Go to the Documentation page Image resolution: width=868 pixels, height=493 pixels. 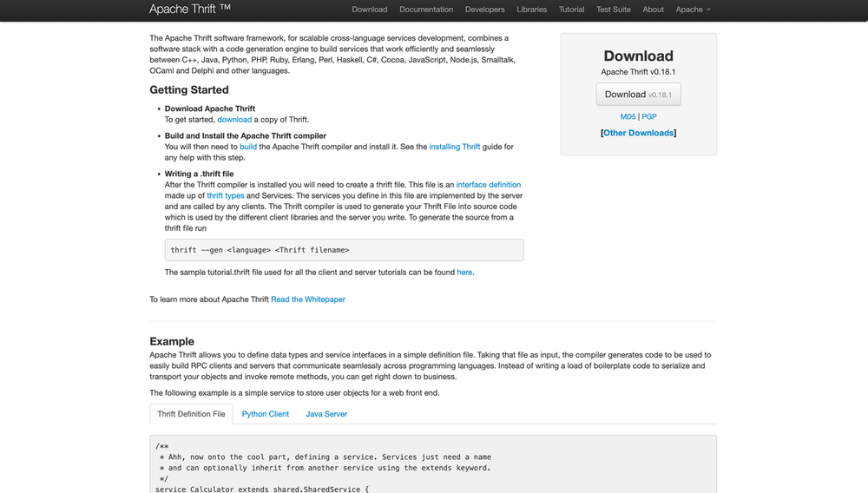click(426, 10)
